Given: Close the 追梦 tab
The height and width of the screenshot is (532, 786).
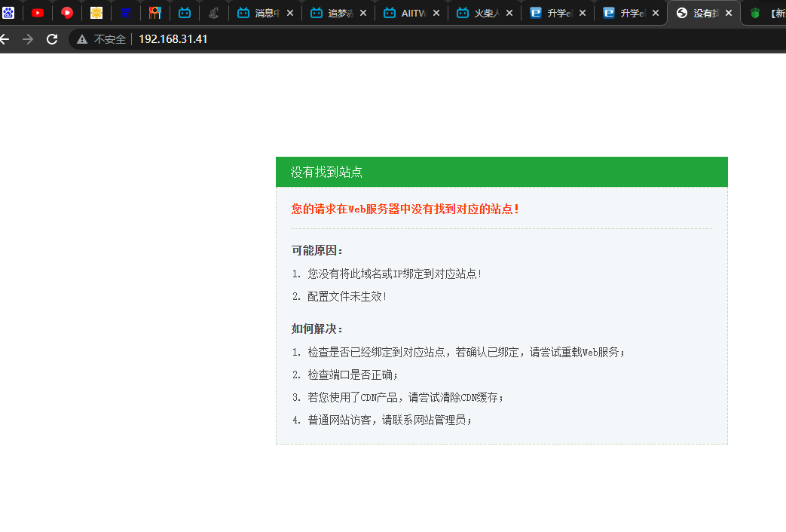Looking at the screenshot, I should pos(363,13).
